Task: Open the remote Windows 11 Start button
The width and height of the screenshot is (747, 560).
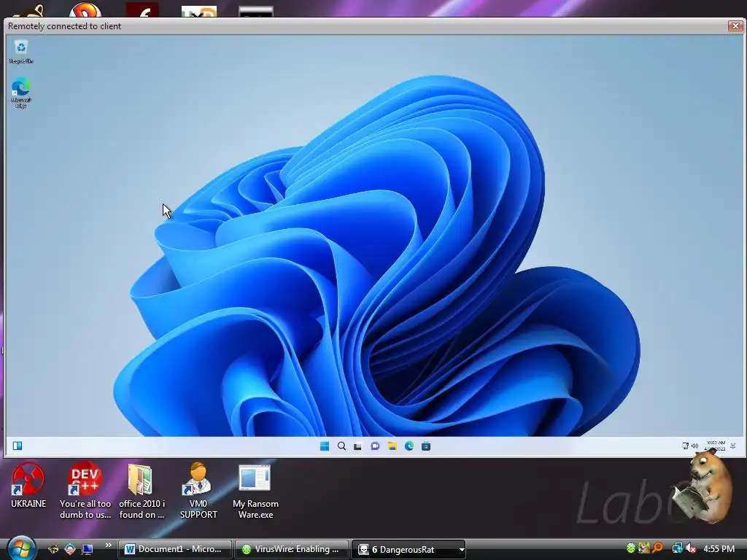Action: click(x=325, y=446)
